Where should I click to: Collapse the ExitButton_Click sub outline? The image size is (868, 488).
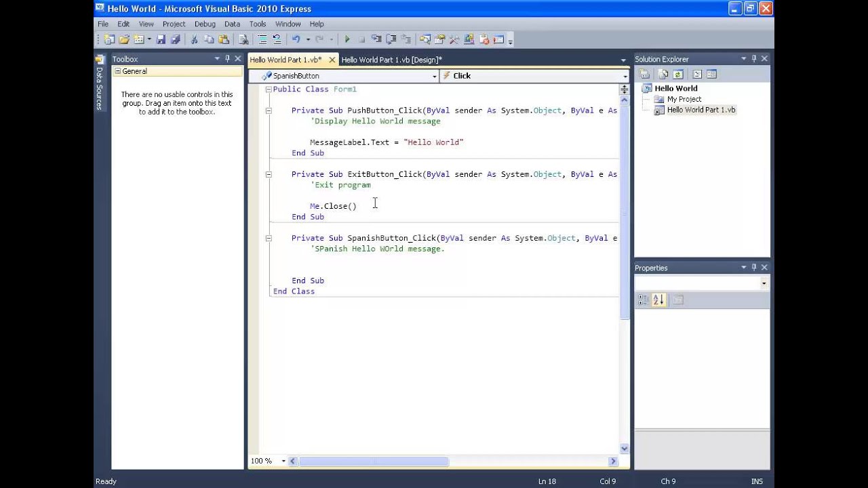[269, 174]
